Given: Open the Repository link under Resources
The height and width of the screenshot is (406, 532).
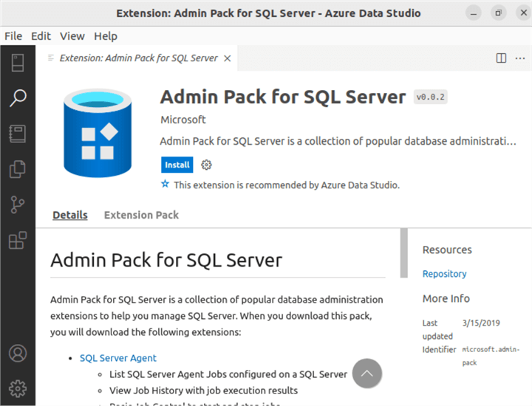Looking at the screenshot, I should point(444,274).
